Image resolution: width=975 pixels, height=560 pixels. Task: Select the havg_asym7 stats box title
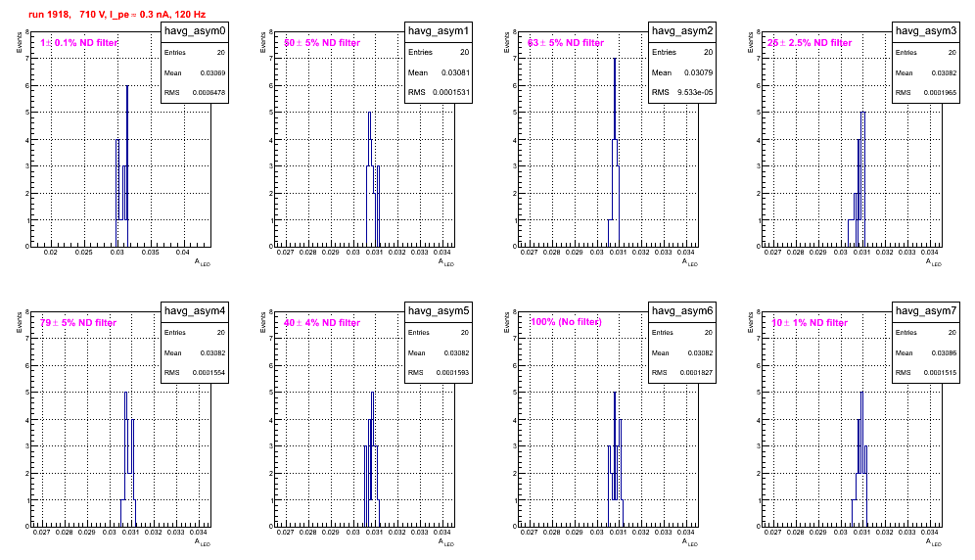tap(926, 311)
